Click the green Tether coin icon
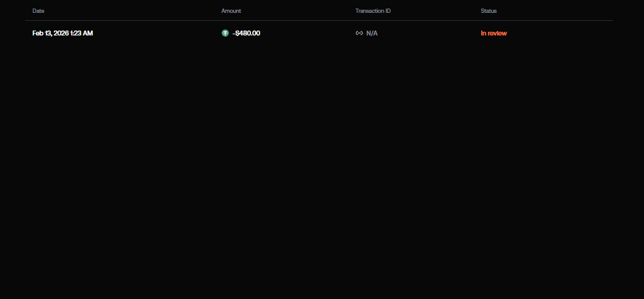Viewport: 644px width, 299px height. (225, 33)
